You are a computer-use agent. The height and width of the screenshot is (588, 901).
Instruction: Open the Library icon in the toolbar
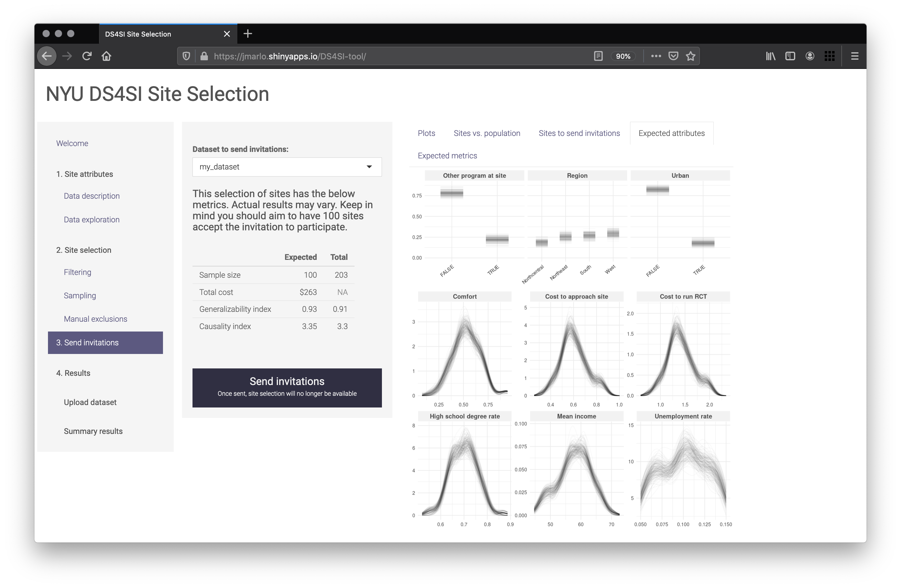click(770, 56)
